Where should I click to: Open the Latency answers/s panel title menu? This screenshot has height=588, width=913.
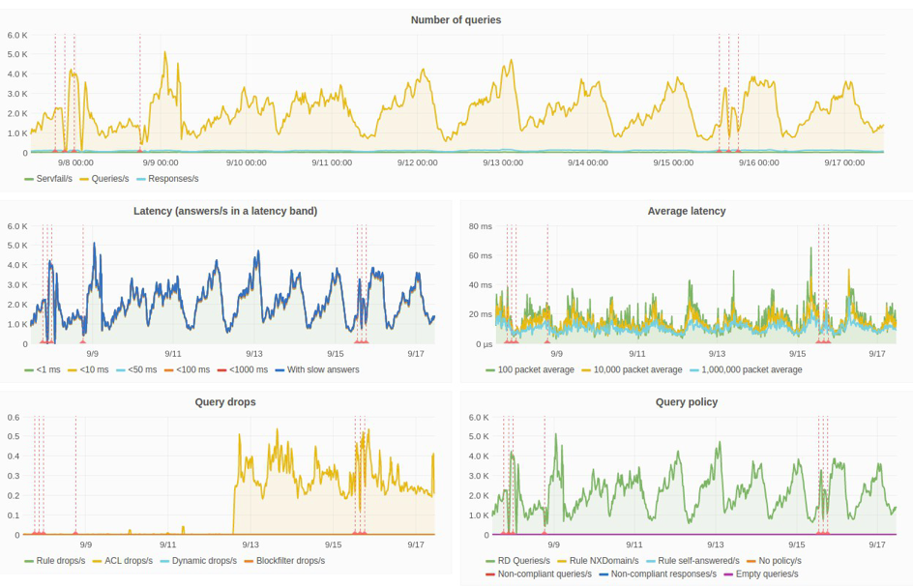tap(225, 211)
